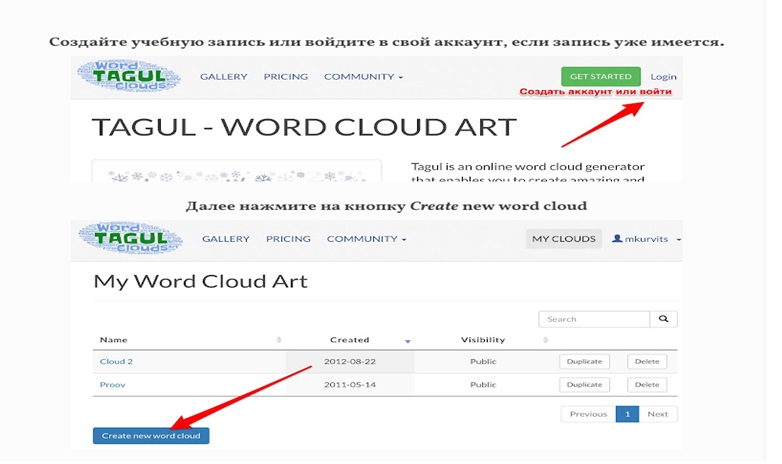The height and width of the screenshot is (464, 782).
Task: Expand the COMMUNITY dropdown in the top navbar
Action: [363, 76]
